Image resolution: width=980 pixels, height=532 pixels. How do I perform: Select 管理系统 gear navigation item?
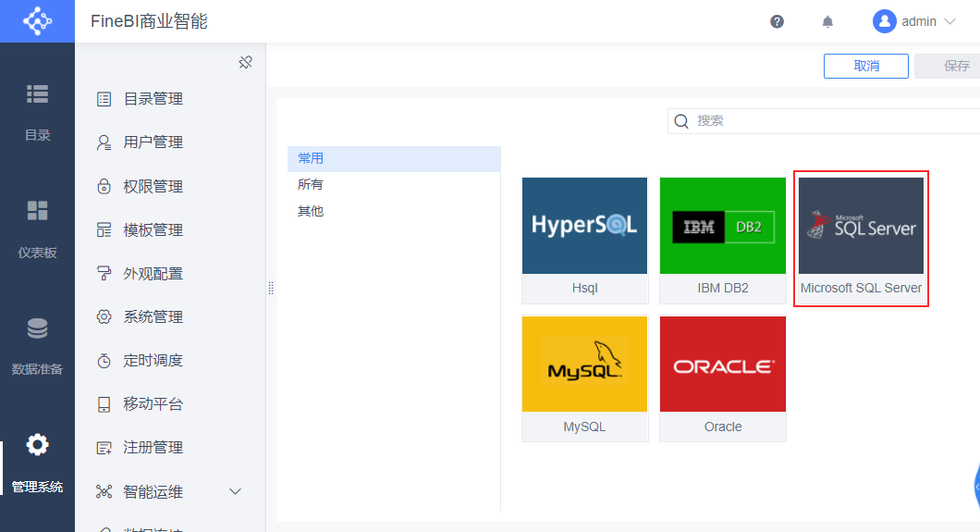37,464
